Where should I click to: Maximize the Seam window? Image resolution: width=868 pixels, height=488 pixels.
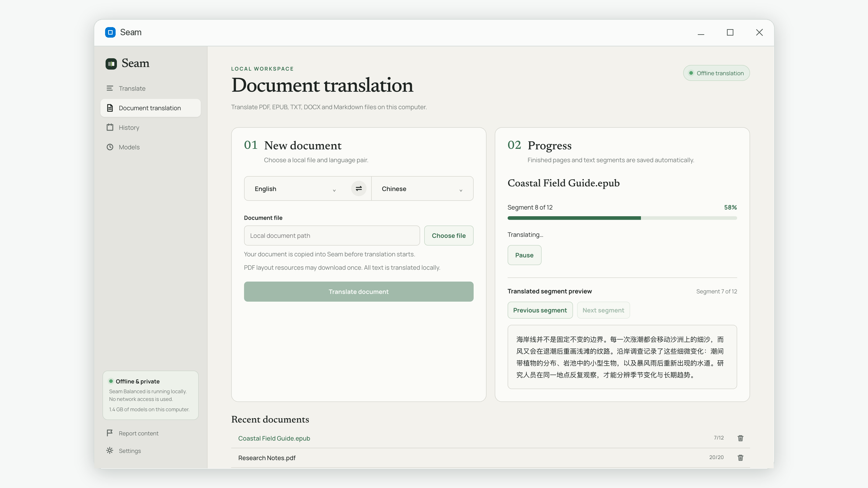click(730, 32)
